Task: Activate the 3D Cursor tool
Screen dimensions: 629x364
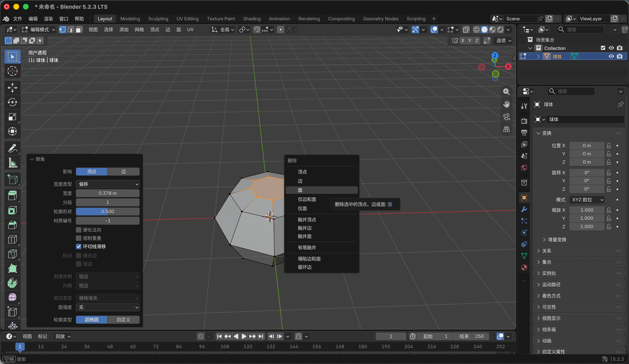Action: coord(12,71)
